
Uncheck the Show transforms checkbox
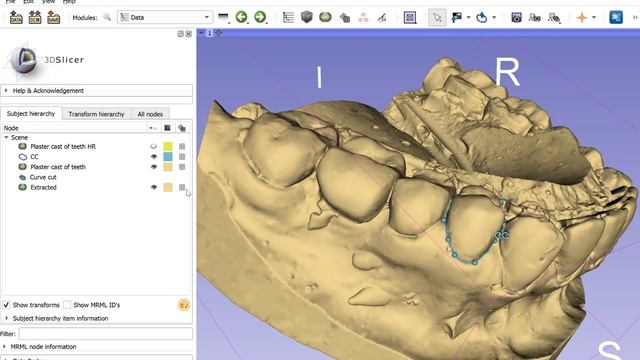pos(6,304)
